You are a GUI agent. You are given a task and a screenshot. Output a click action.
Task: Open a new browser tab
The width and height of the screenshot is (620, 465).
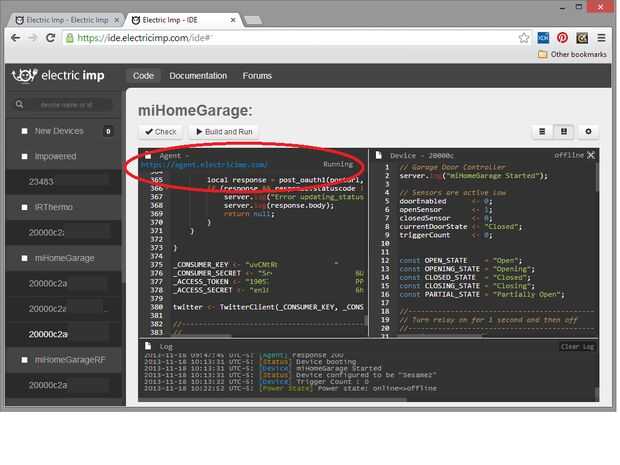pos(253,20)
